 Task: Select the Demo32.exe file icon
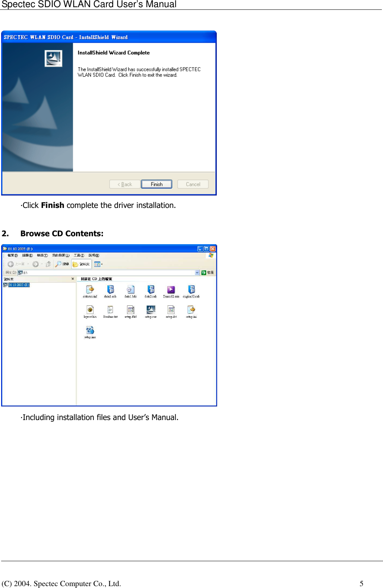coord(171,289)
